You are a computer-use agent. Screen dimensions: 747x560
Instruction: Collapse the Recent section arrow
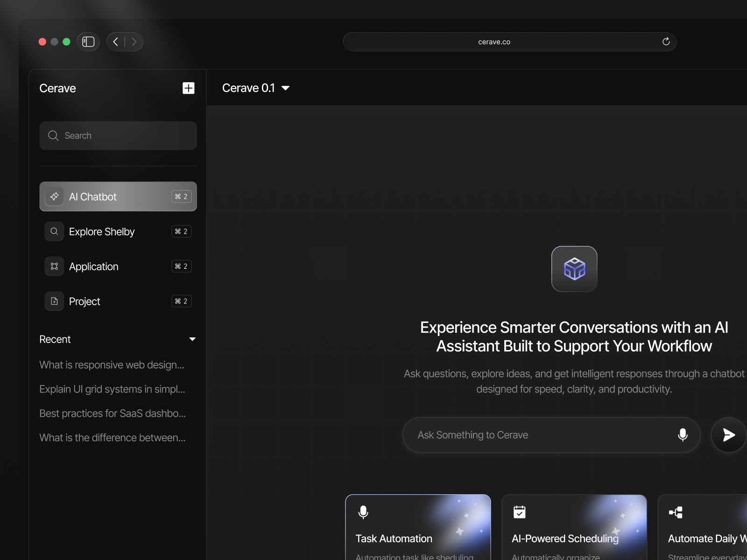pyautogui.click(x=192, y=339)
